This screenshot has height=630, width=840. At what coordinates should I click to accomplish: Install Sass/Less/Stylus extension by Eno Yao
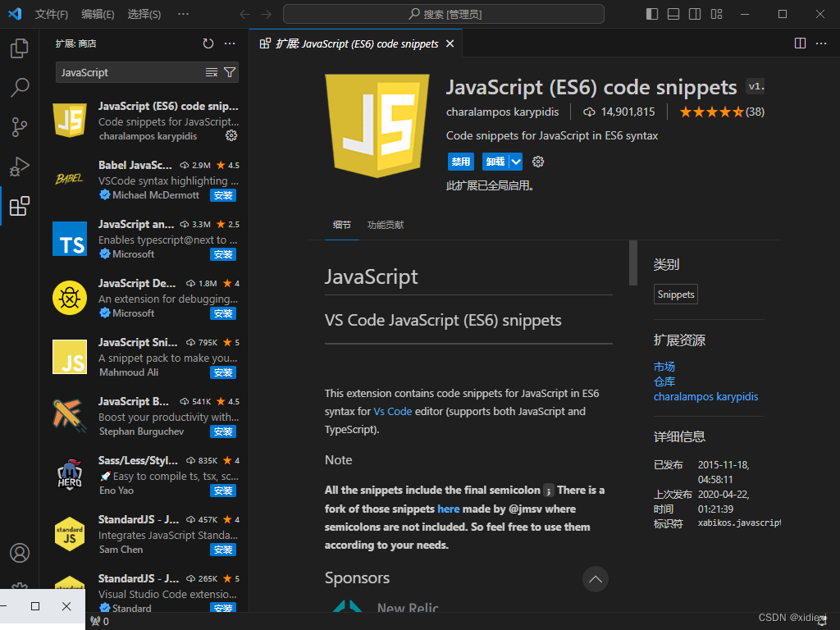[223, 491]
